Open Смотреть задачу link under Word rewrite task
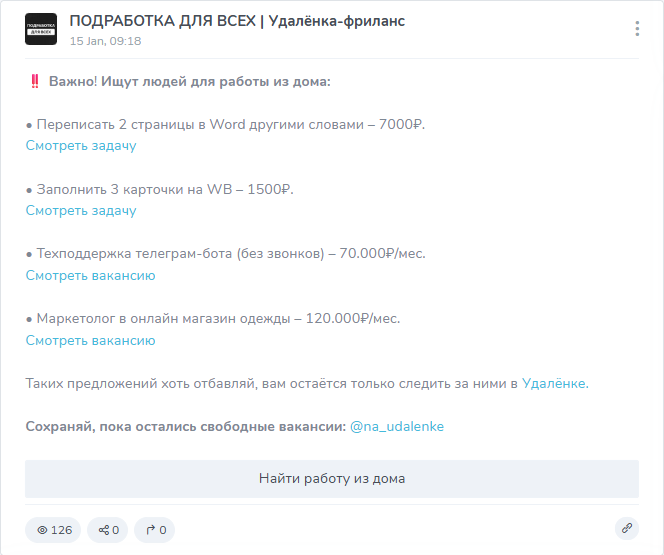Viewport: 664px width, 555px height. 81,146
